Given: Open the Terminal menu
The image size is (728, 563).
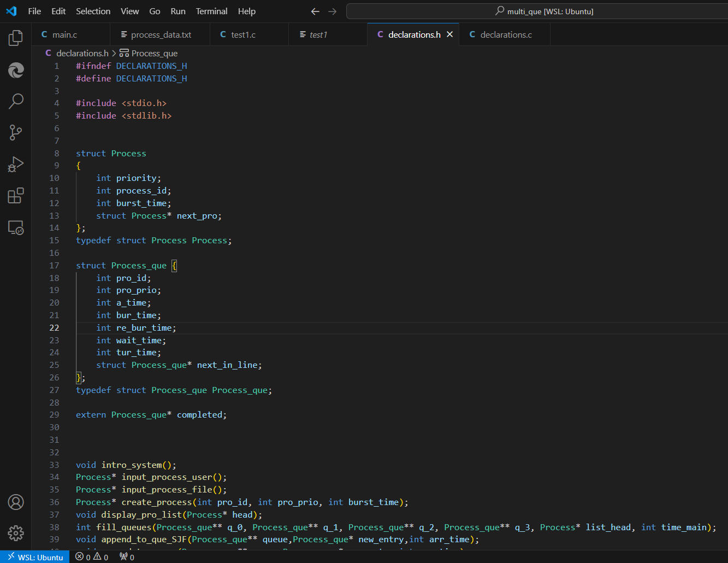Looking at the screenshot, I should click(211, 11).
